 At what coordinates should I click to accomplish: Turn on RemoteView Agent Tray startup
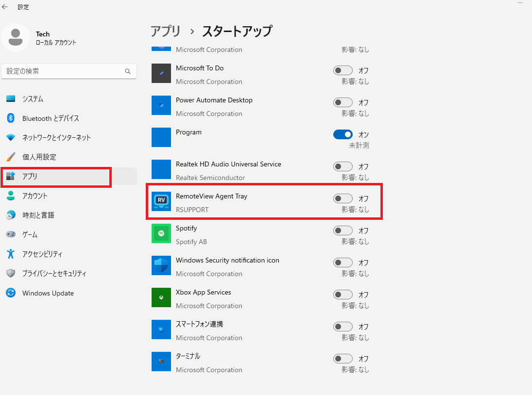pyautogui.click(x=343, y=198)
